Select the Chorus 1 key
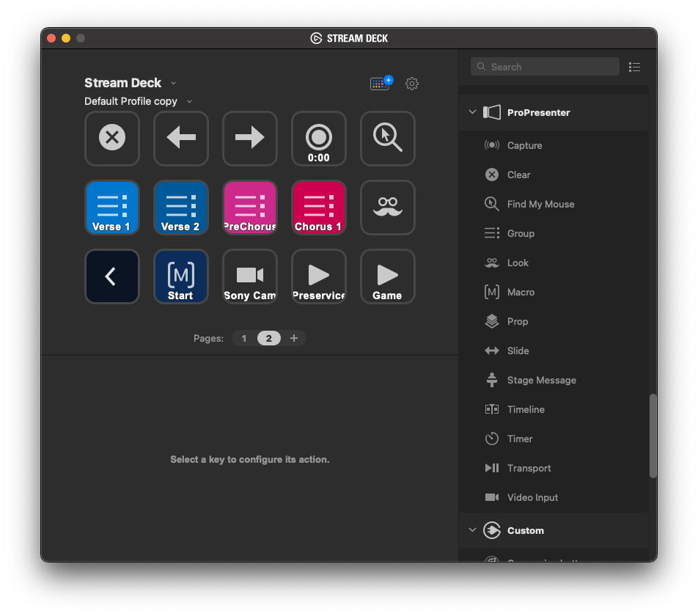Screen dimensions: 698x616 point(319,208)
